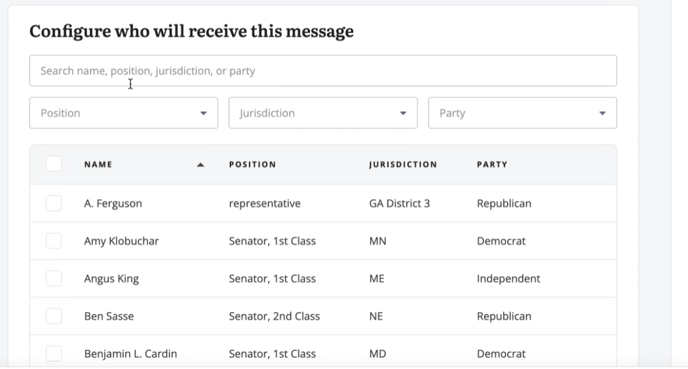The height and width of the screenshot is (369, 688).
Task: Click the Jurisdiction column header
Action: pyautogui.click(x=403, y=165)
